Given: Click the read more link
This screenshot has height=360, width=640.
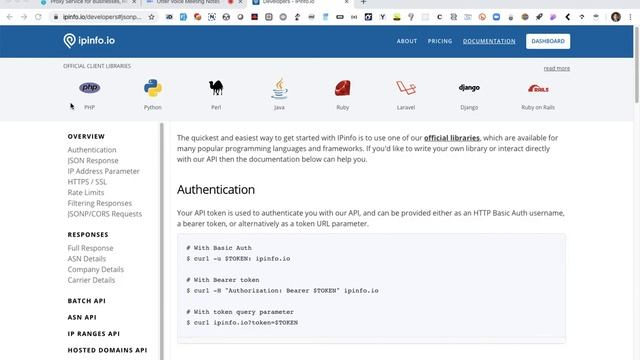Looking at the screenshot, I should [557, 68].
